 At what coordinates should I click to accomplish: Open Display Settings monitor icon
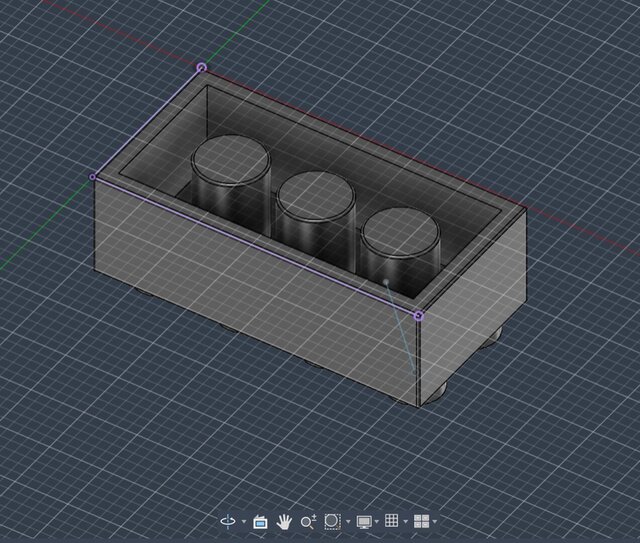364,522
